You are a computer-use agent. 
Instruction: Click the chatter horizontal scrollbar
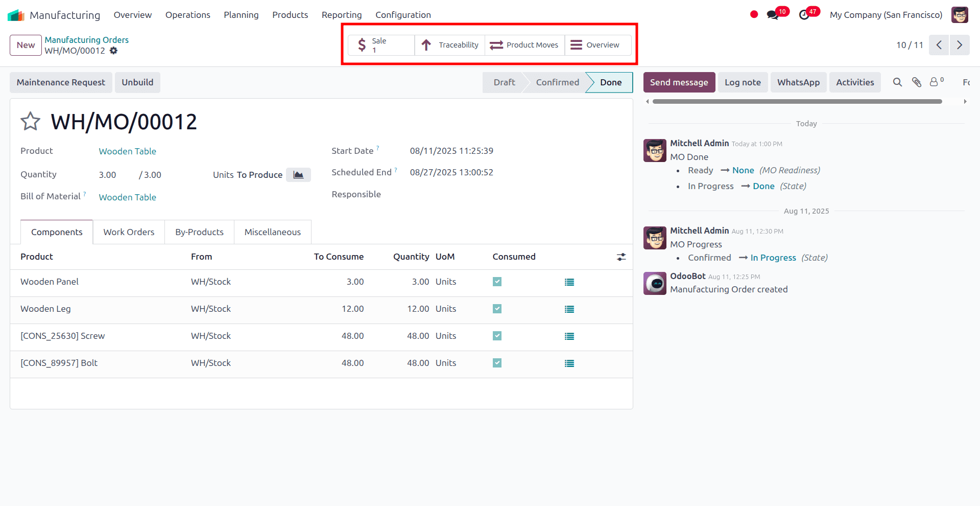pos(797,102)
